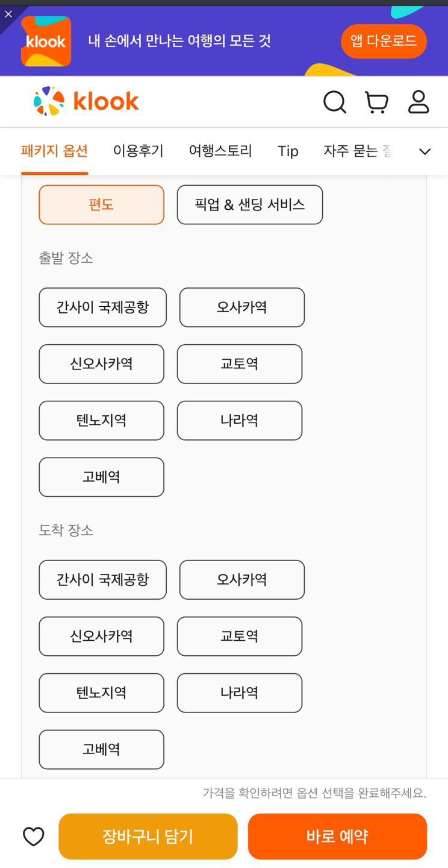The image size is (448, 868).
Task: Choose 간사이 국제공항 as departure place
Action: 102,307
